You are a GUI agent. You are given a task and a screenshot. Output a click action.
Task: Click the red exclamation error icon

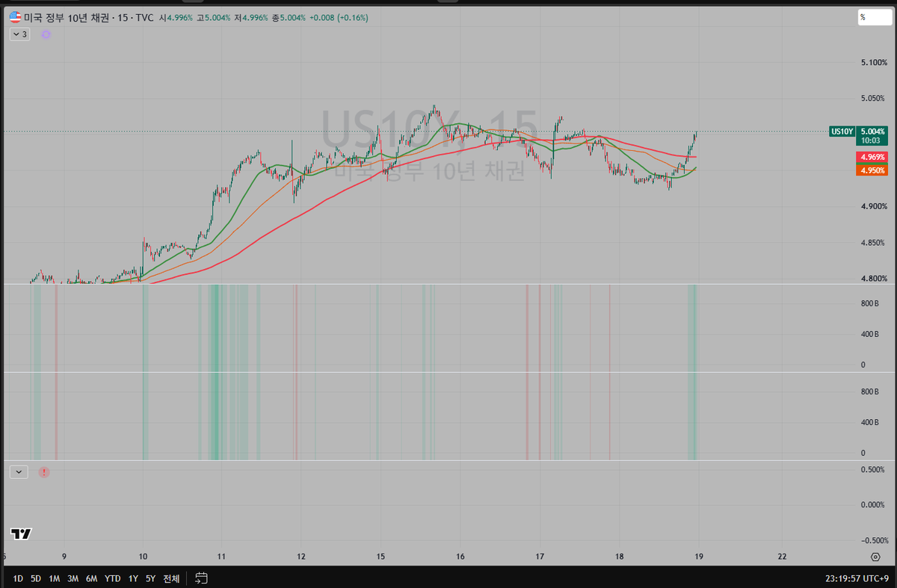coord(44,472)
